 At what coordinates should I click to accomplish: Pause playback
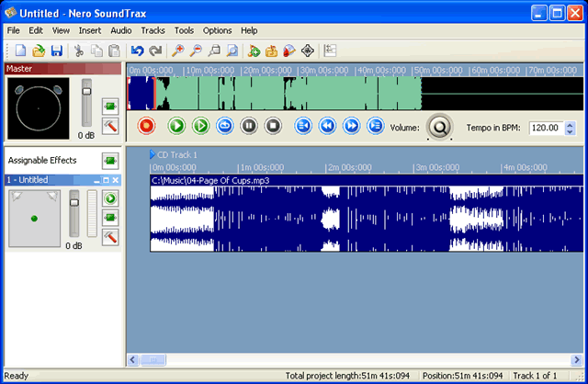[x=249, y=126]
